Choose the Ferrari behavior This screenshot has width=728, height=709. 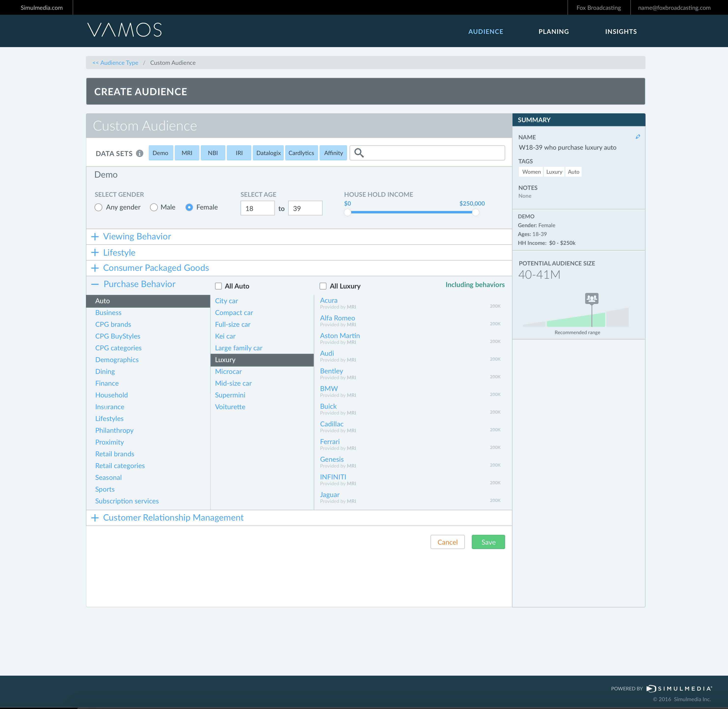[330, 442]
